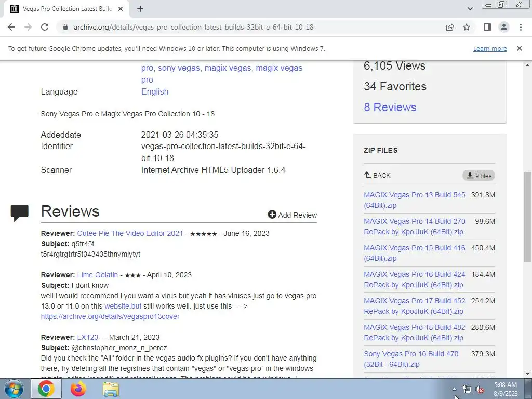Click BACK in ZIP files panel
This screenshot has width=532, height=399.
(377, 176)
